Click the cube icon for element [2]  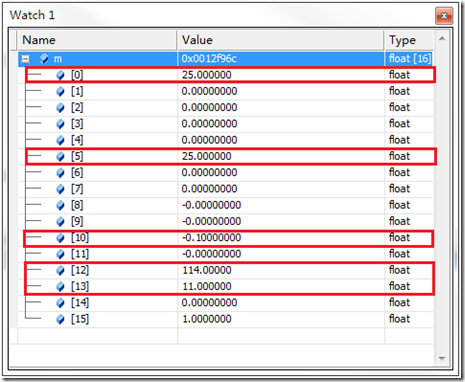[60, 108]
